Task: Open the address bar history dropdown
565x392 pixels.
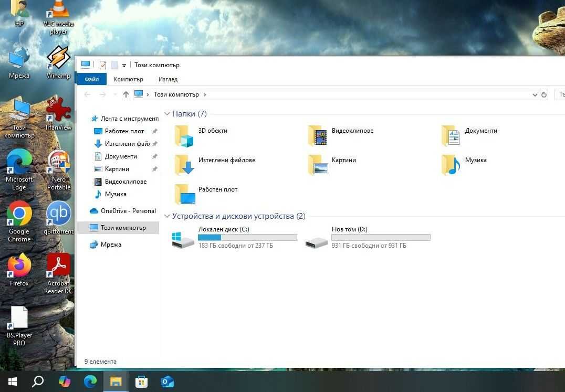Action: 535,94
